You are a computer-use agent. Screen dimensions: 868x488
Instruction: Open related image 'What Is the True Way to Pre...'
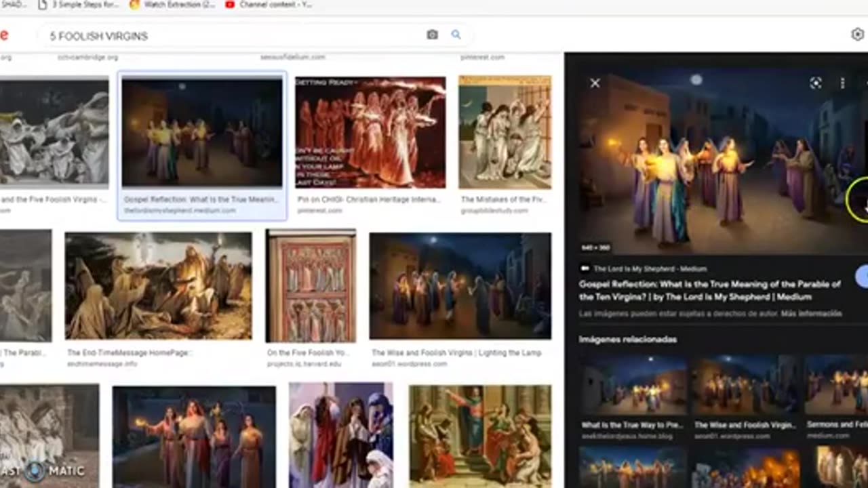click(633, 384)
